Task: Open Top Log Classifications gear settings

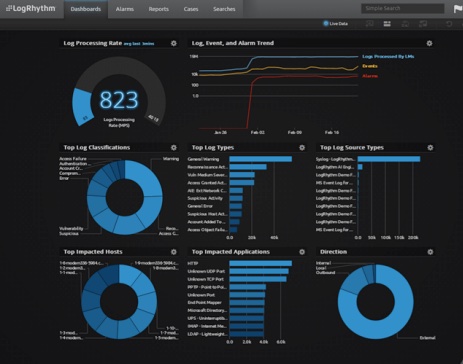Action: point(174,147)
